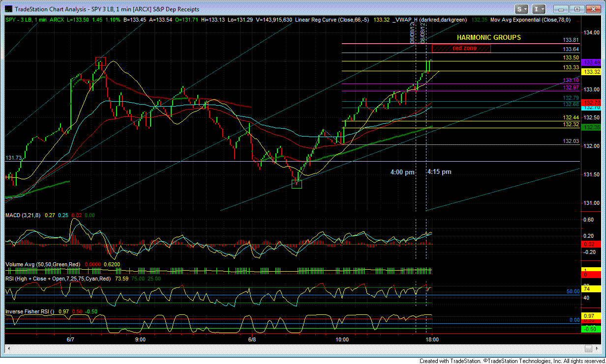
Task: Click the Linear Reg Curve status line entry
Action: 333,20
